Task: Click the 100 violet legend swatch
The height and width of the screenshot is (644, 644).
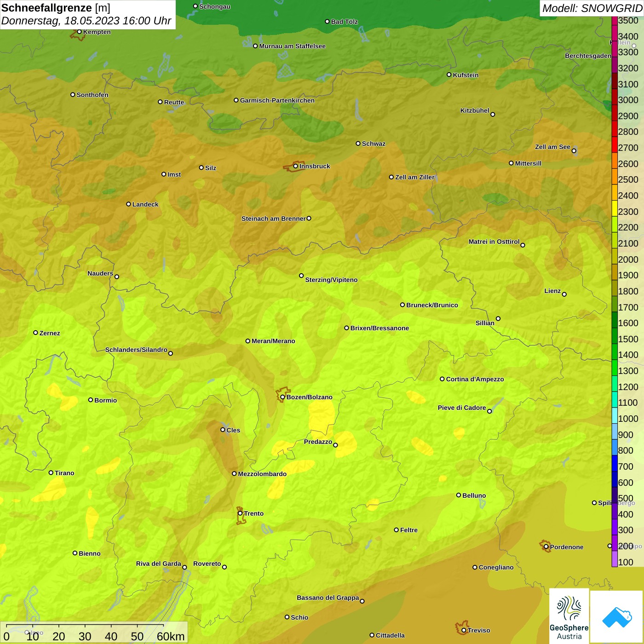Action: pos(615,559)
